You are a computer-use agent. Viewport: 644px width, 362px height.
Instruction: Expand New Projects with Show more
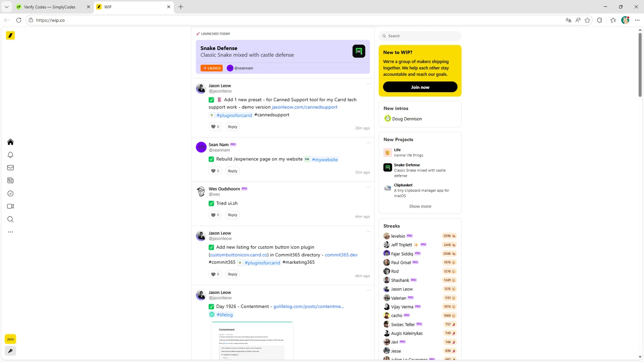[420, 206]
